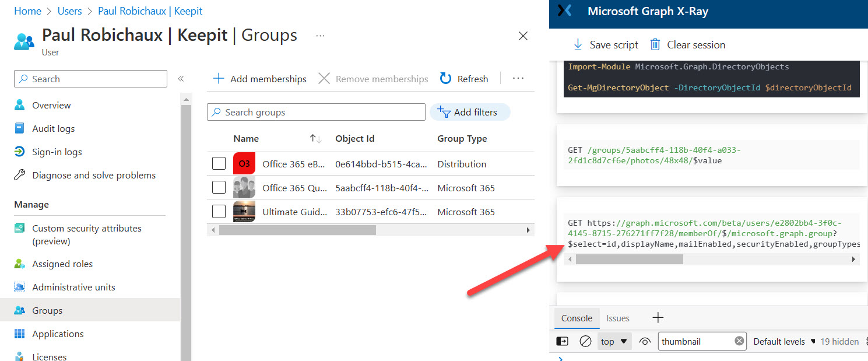Open Applications in sidebar
The width and height of the screenshot is (868, 361).
tap(58, 334)
